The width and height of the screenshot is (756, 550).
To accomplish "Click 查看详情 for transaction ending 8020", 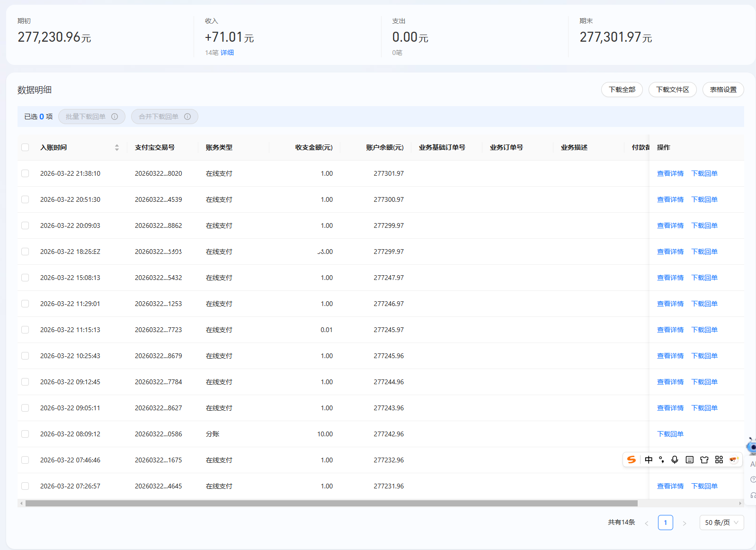I will click(670, 173).
